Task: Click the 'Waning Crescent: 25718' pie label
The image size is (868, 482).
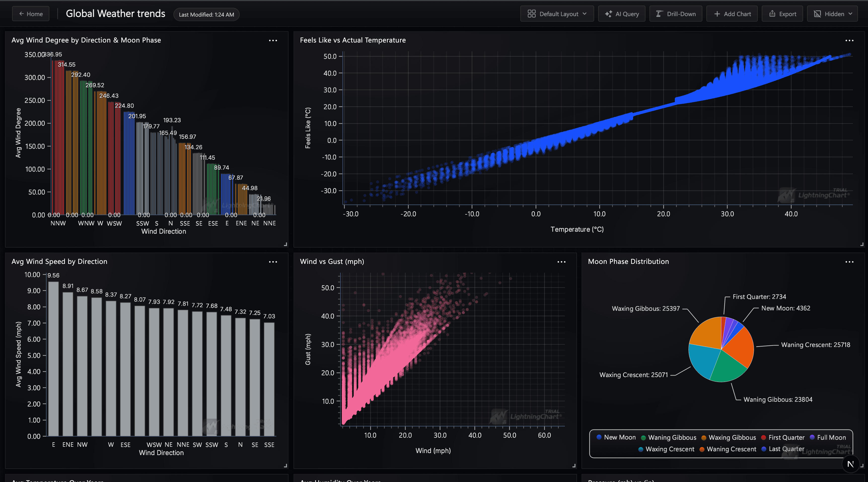Action: [815, 345]
